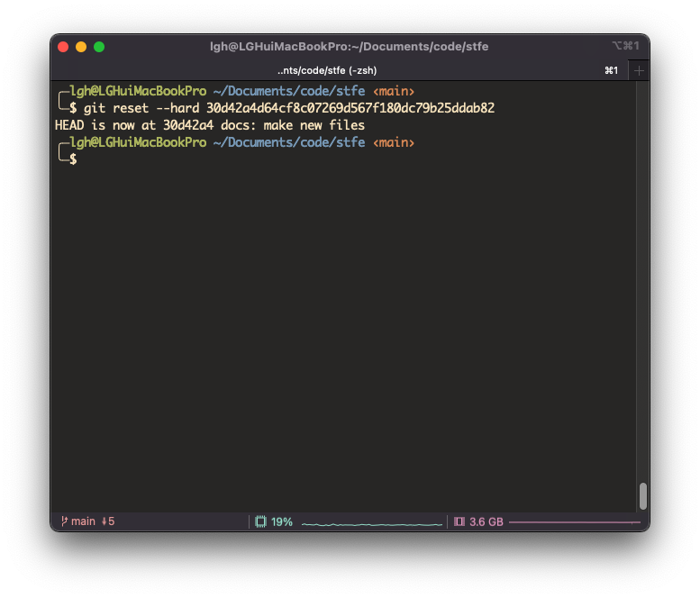Click the ⌘1 shortcut label on tab
This screenshot has height=598, width=700.
611,70
